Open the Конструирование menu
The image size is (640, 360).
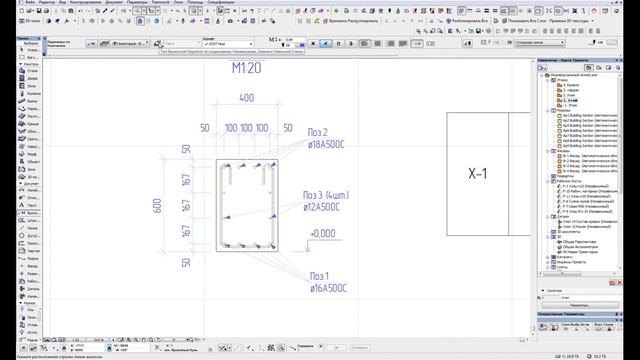pyautogui.click(x=86, y=2)
